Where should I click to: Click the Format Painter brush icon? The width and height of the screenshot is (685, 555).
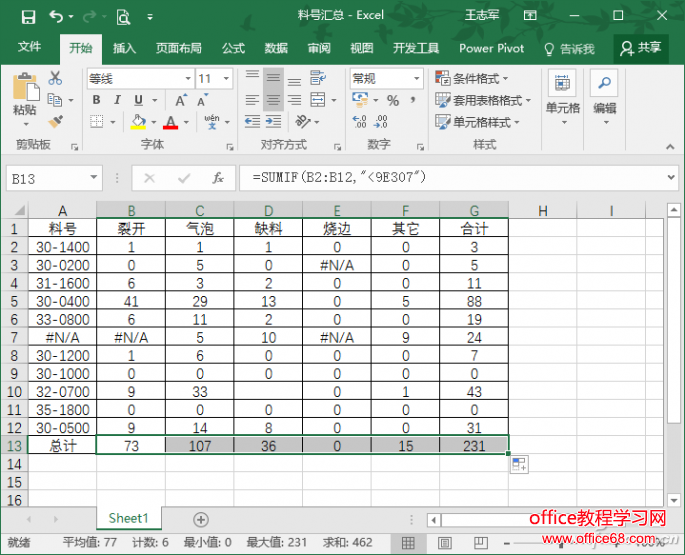(x=55, y=121)
